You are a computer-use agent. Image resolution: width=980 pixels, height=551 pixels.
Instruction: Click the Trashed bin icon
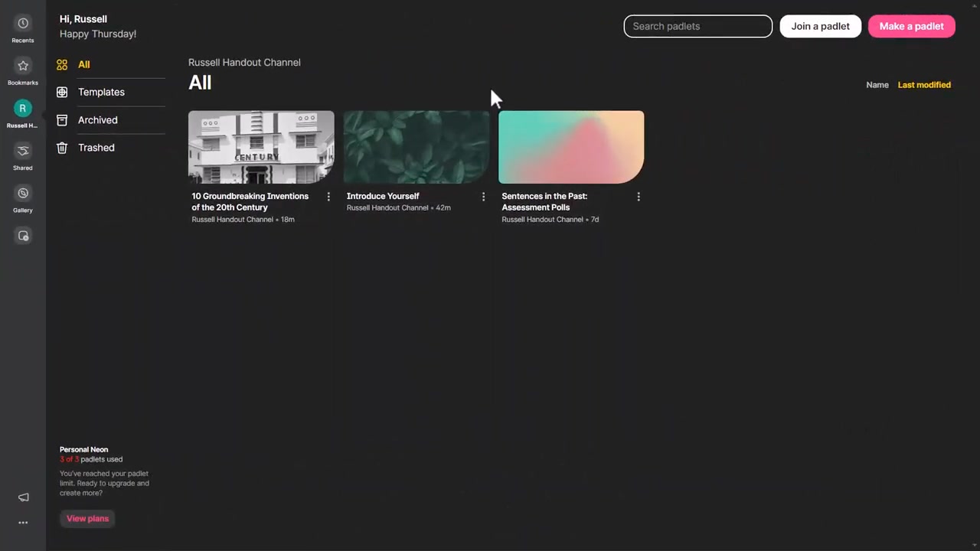[62, 148]
